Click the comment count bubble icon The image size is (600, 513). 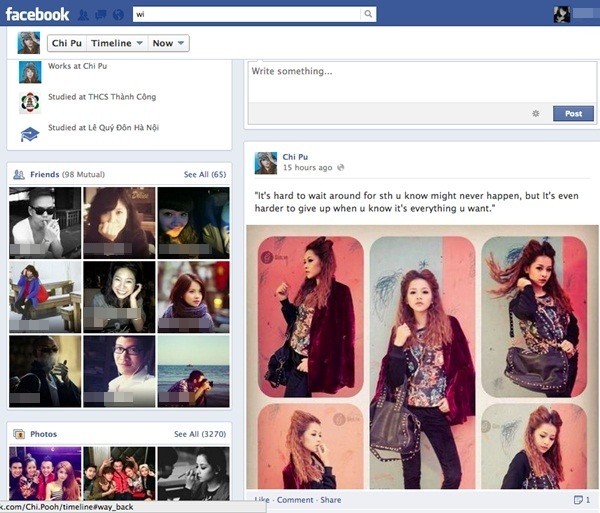coord(578,500)
